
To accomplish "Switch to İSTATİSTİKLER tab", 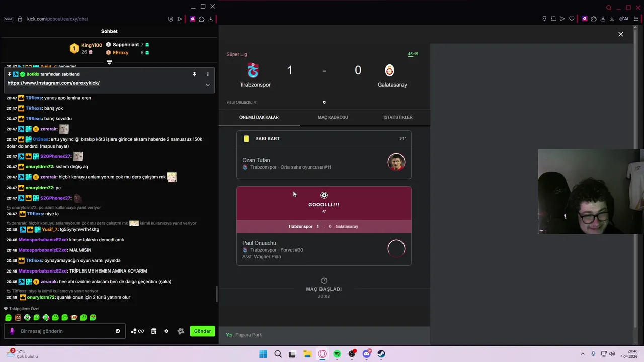I will [x=397, y=117].
